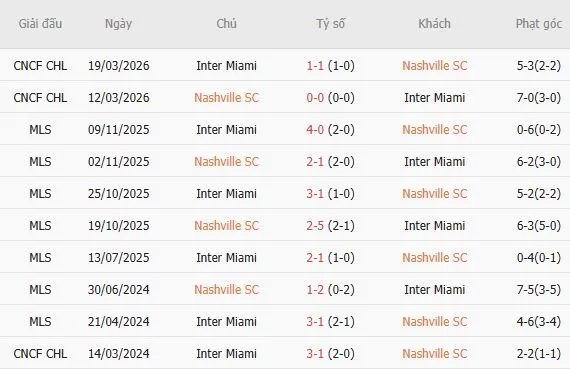This screenshot has width=570, height=369.
Task: Open the 4-0 score on 09/11/2025
Action: [x=315, y=130]
